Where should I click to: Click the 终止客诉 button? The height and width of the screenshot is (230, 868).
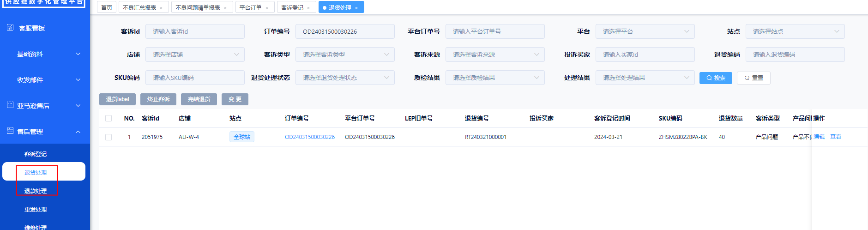coord(158,99)
